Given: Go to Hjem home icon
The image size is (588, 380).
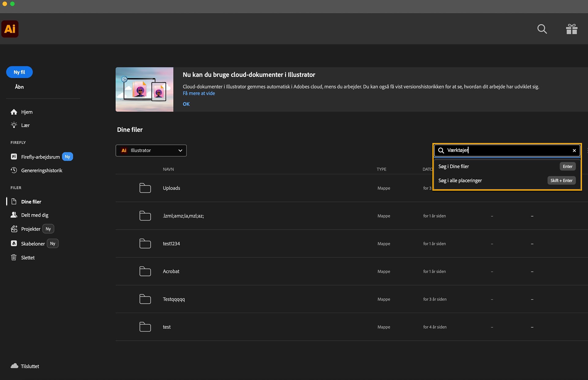Looking at the screenshot, I should point(14,112).
